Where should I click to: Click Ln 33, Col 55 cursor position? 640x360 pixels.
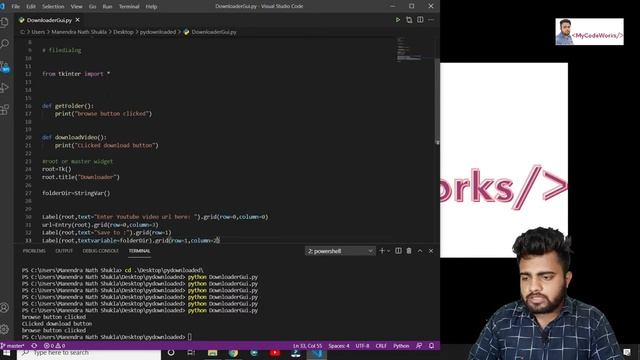[307, 346]
